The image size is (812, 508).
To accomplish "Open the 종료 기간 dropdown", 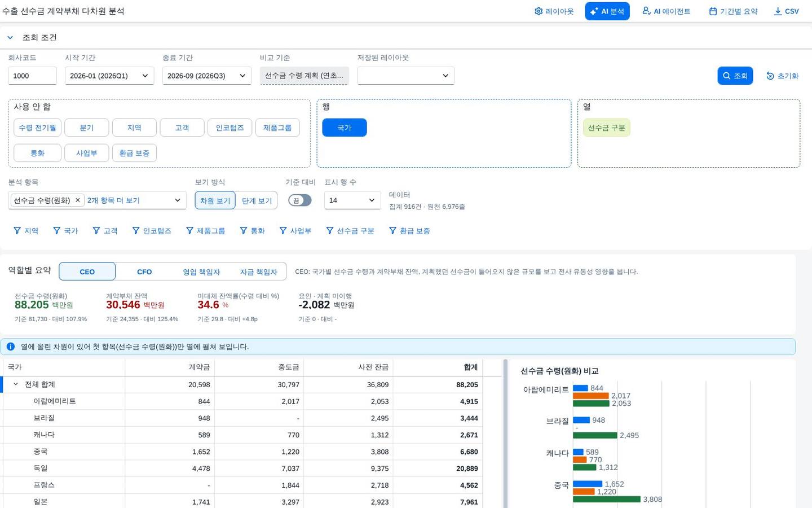I will click(207, 76).
